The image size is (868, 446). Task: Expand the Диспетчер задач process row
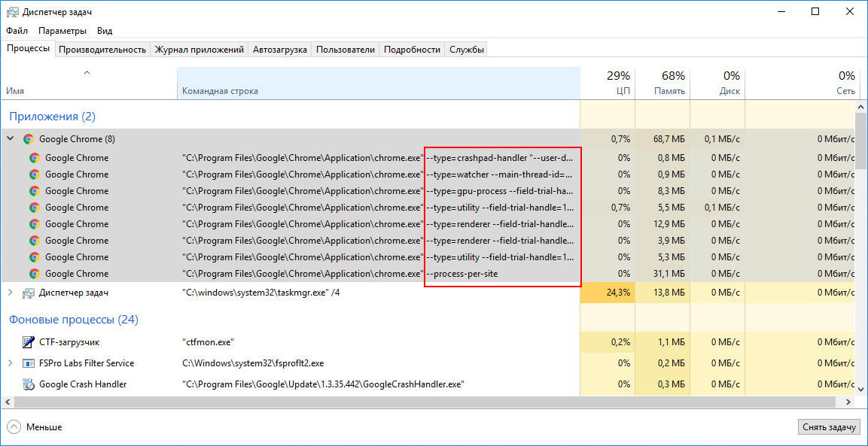point(10,293)
